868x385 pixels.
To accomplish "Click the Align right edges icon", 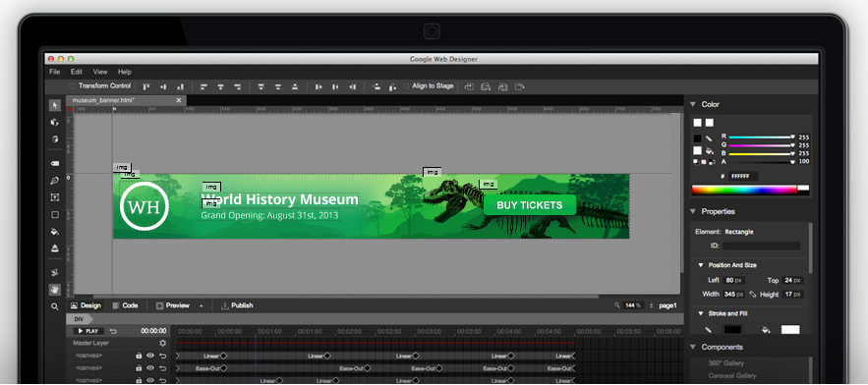I will (x=238, y=86).
